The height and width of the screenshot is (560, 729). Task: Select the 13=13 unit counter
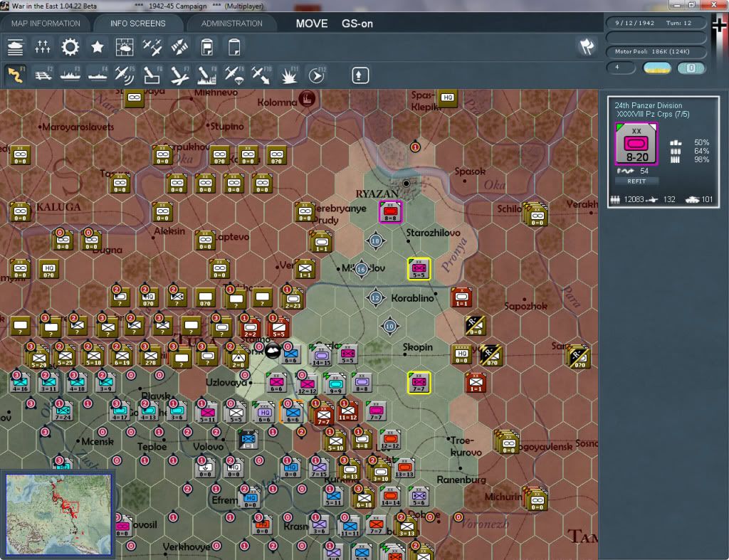pyautogui.click(x=404, y=468)
